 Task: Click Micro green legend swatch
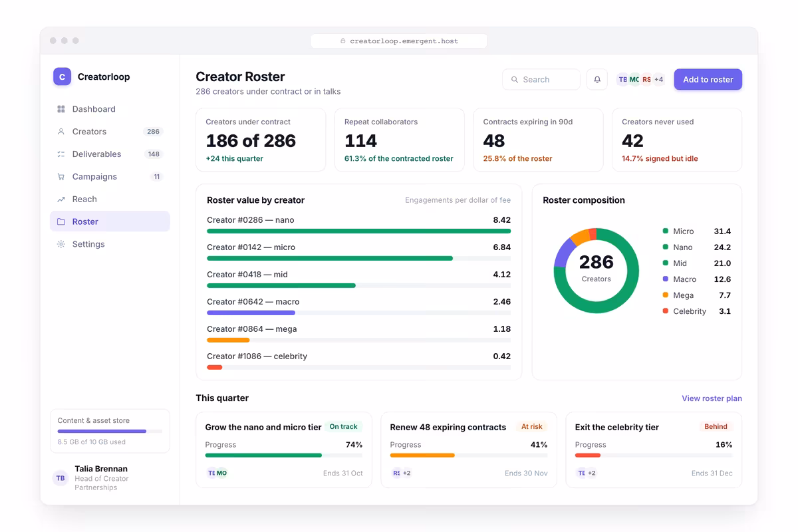coord(665,231)
